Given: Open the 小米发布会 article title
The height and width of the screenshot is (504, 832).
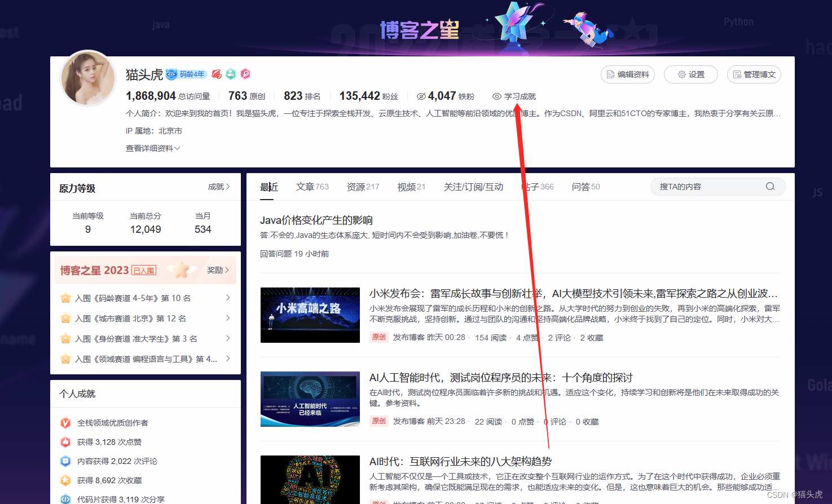Looking at the screenshot, I should tap(574, 293).
